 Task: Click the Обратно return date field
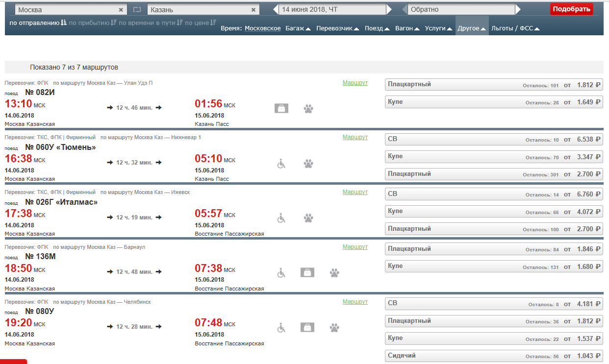click(x=461, y=9)
